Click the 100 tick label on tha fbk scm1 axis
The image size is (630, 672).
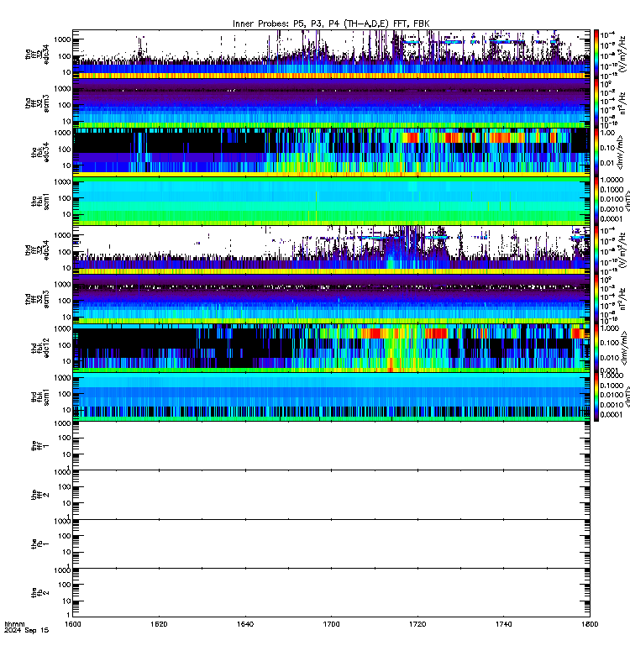[65, 198]
